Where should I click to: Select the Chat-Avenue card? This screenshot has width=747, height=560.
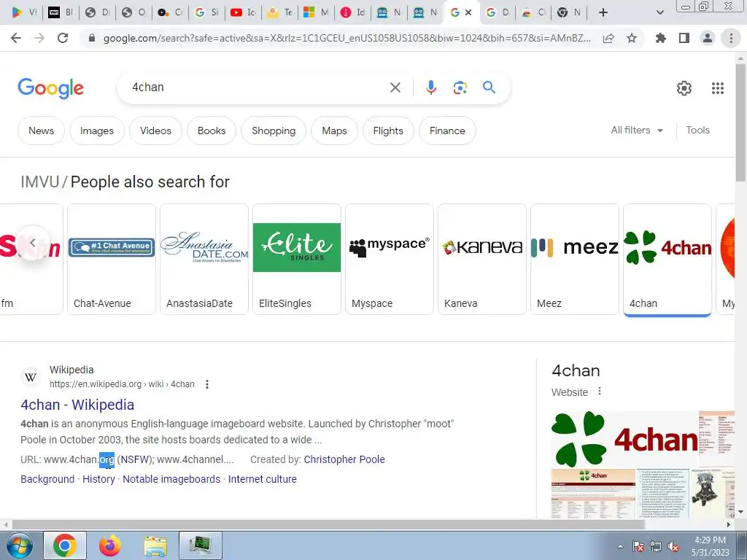(x=112, y=259)
